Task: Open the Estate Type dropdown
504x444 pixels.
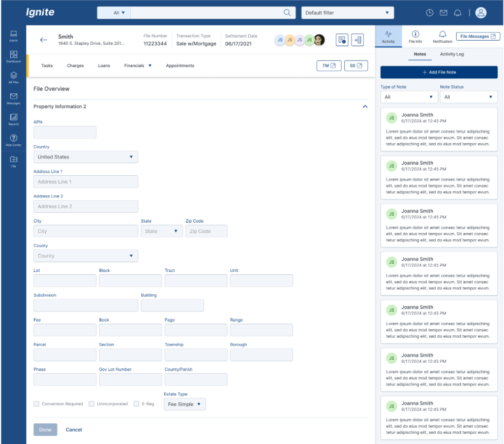Action: pos(185,404)
